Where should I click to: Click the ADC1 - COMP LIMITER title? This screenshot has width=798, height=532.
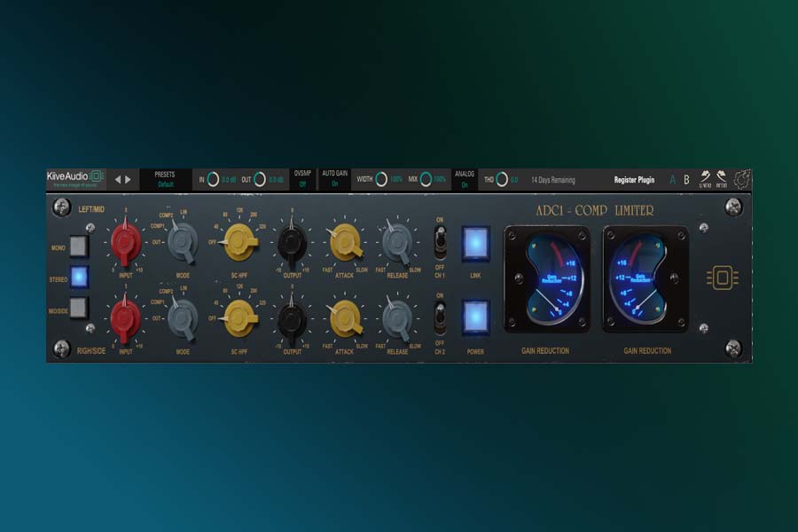[x=594, y=210]
